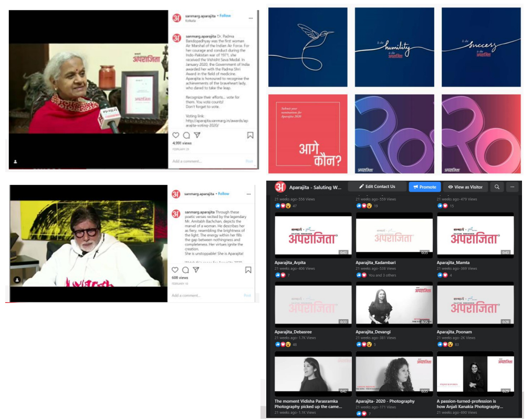
Task: Post comment on the Padma Bandopadhyay post
Action: pos(249,161)
